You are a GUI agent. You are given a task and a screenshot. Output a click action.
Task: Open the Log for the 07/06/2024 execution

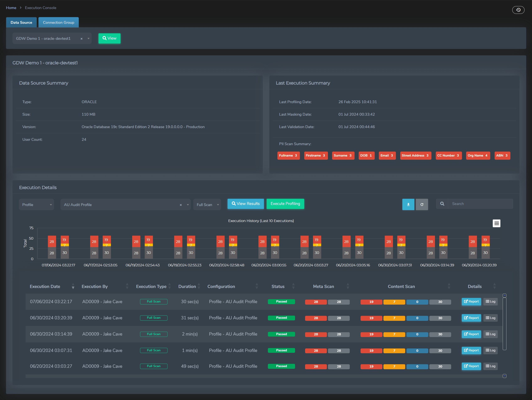[x=490, y=301]
